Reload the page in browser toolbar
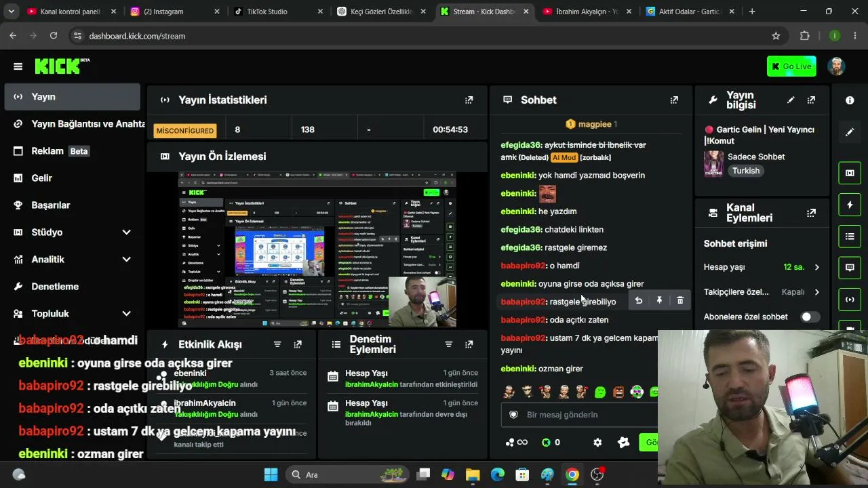The height and width of the screenshot is (488, 868). pos(54,36)
